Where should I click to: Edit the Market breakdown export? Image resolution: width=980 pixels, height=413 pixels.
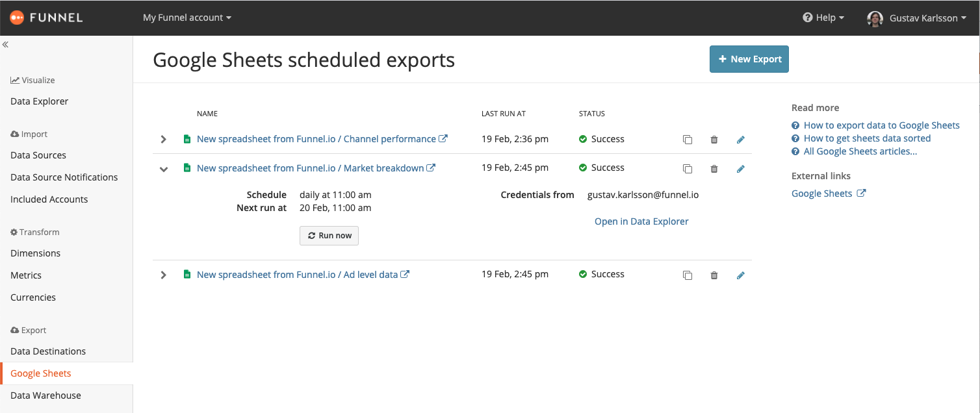(x=740, y=169)
